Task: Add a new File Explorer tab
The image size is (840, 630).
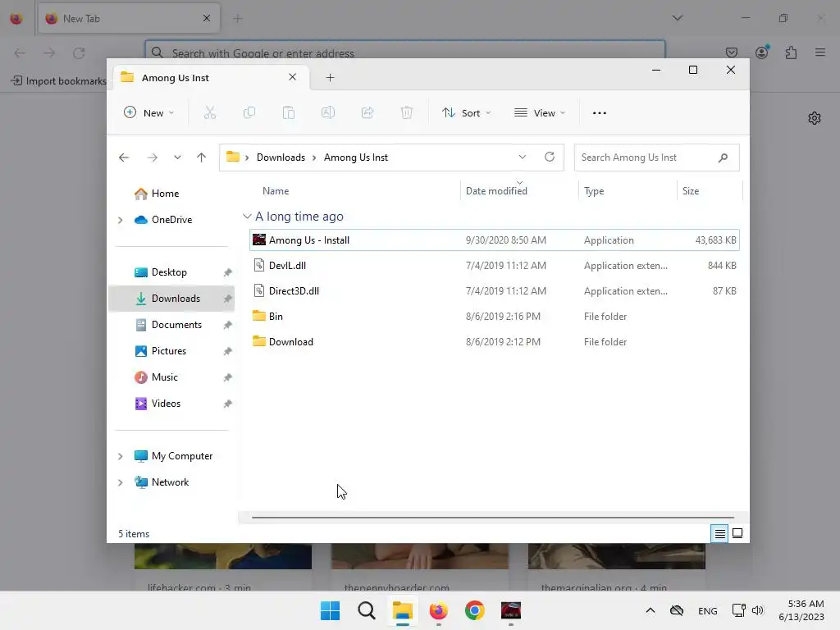Action: (330, 78)
